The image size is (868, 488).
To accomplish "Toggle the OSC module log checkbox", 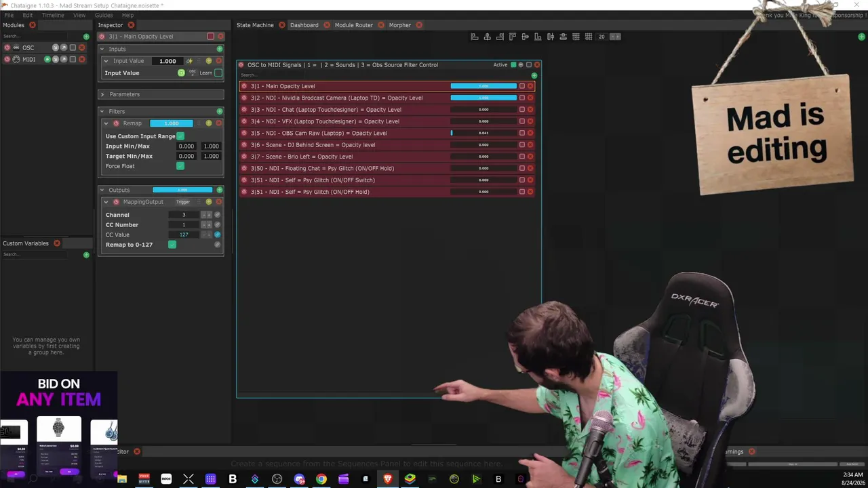I will coord(73,47).
